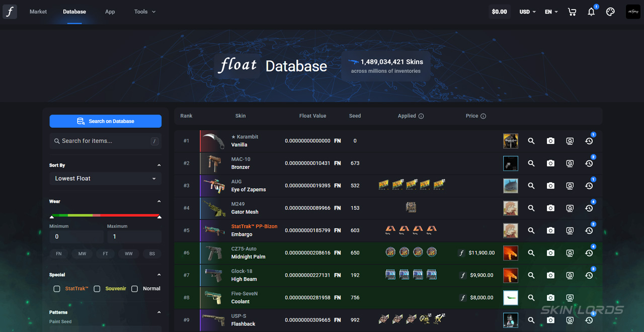View screenshot of AUG Eye of Zapems
The height and width of the screenshot is (332, 644).
coord(550,186)
